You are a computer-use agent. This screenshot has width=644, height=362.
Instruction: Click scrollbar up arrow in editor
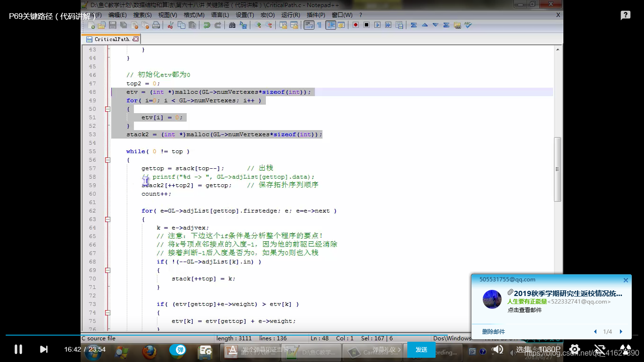click(558, 49)
